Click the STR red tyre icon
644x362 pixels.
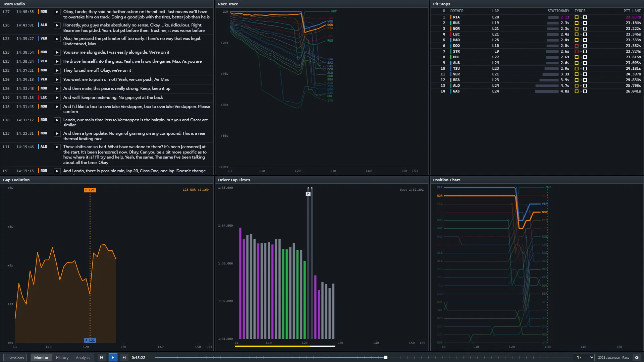point(577,52)
